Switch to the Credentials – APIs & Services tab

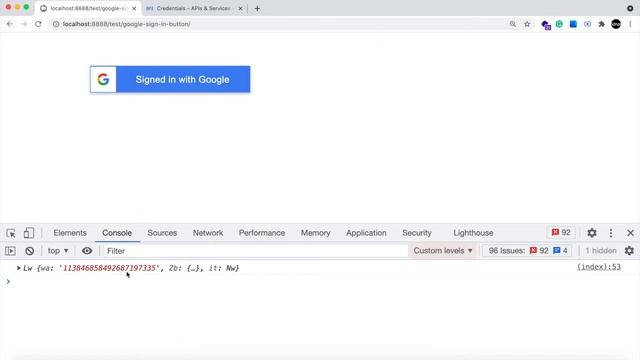click(193, 8)
